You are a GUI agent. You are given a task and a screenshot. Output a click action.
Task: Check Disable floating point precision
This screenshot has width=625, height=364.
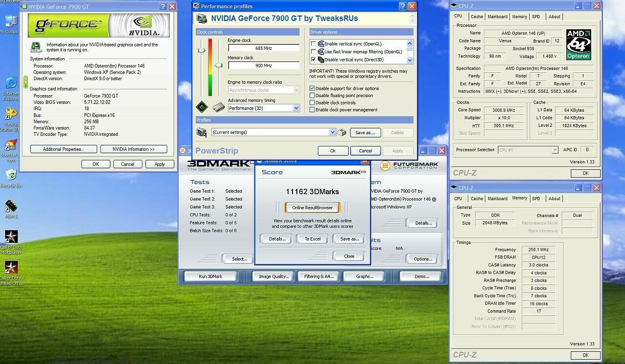coord(312,96)
